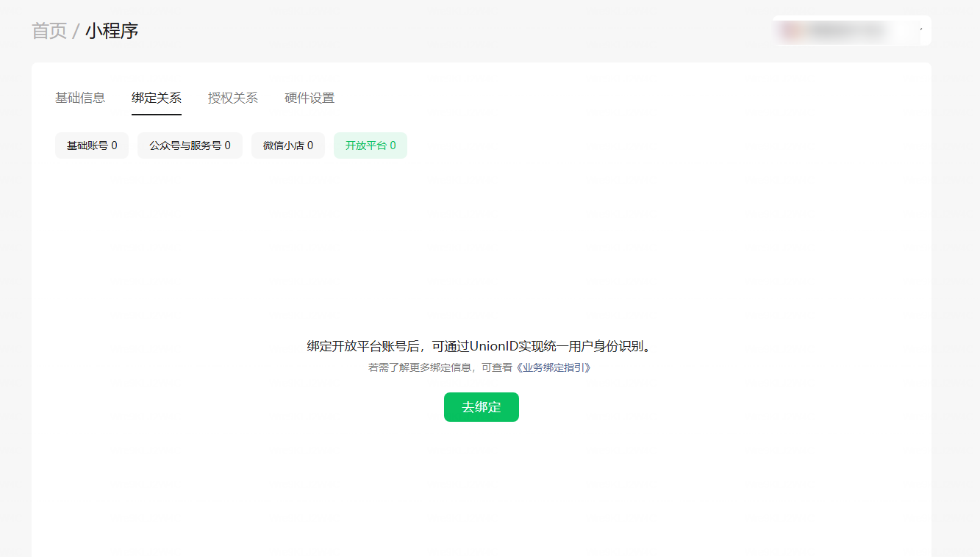Screen dimensions: 980x557
Task: Select the 开放平台 0 filter
Action: (x=371, y=145)
